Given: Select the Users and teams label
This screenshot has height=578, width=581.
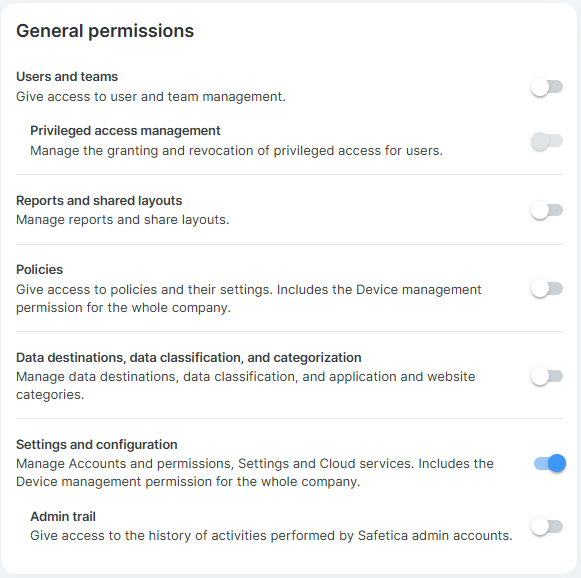Looking at the screenshot, I should [67, 77].
